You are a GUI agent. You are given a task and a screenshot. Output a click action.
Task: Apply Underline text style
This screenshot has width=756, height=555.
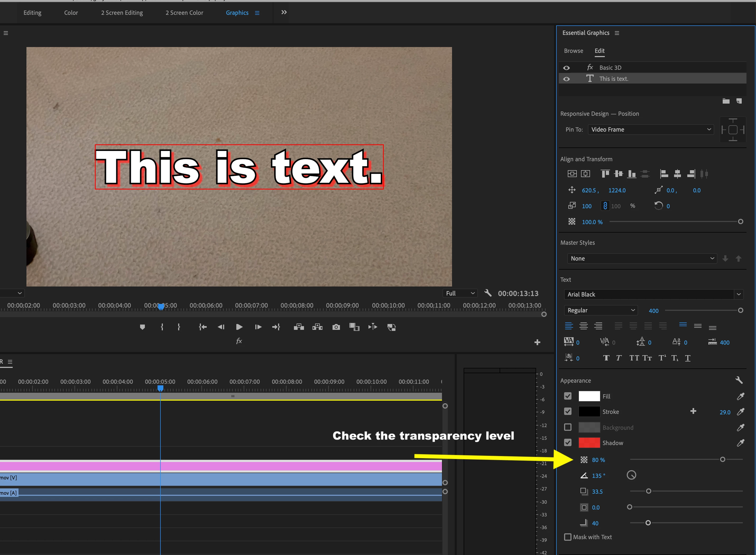click(688, 358)
